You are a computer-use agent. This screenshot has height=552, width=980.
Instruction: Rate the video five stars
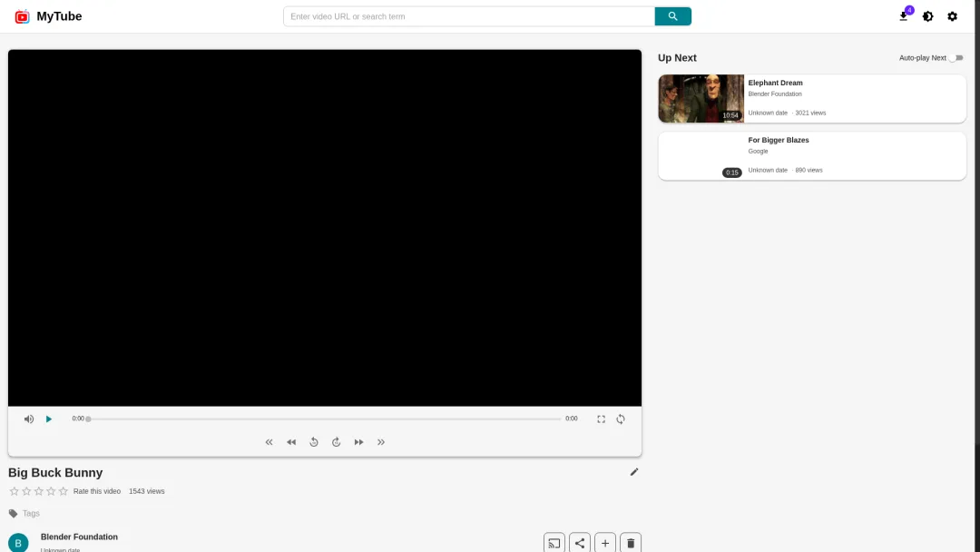point(64,491)
